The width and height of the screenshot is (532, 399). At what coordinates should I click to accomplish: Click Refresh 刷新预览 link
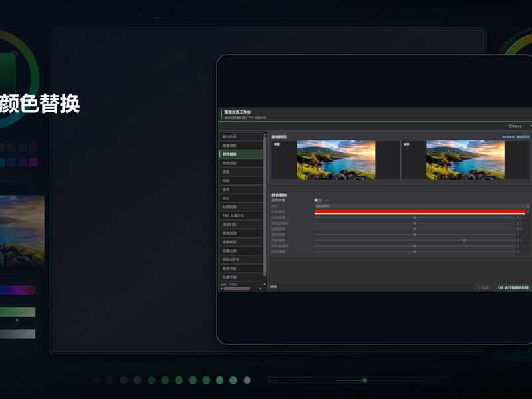coord(516,137)
